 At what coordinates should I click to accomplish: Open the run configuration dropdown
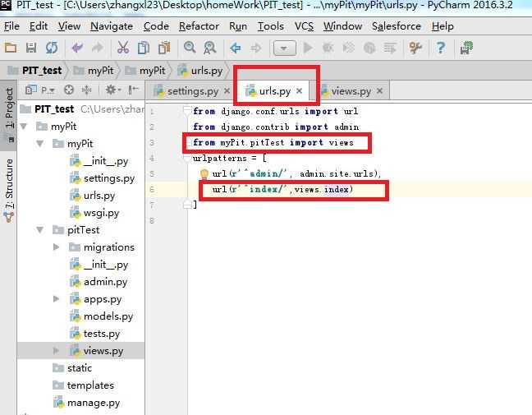point(285,48)
